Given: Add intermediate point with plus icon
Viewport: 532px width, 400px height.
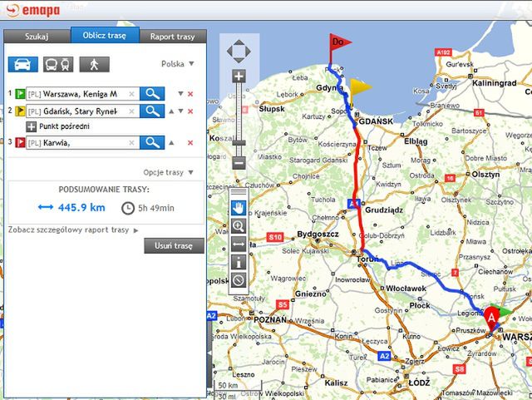Looking at the screenshot, I should 32,126.
